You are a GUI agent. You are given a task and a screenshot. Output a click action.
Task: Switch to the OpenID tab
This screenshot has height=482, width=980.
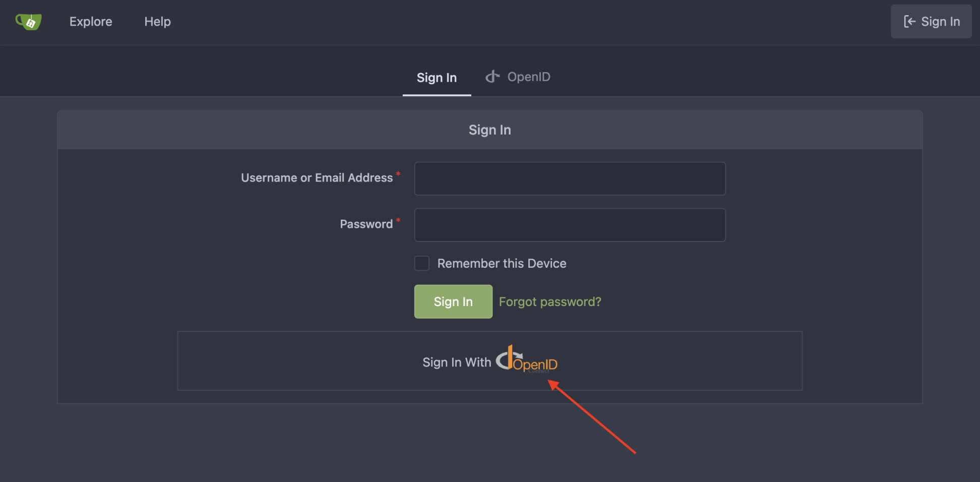click(518, 77)
